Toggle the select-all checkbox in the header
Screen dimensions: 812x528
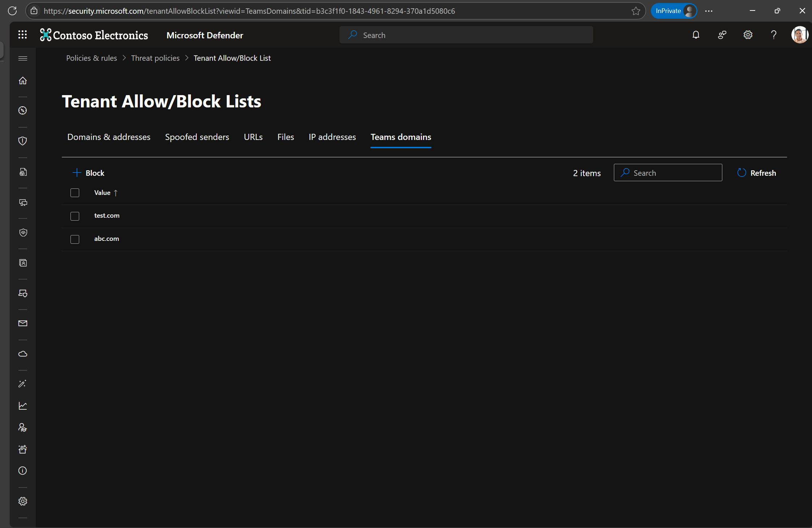coord(75,193)
